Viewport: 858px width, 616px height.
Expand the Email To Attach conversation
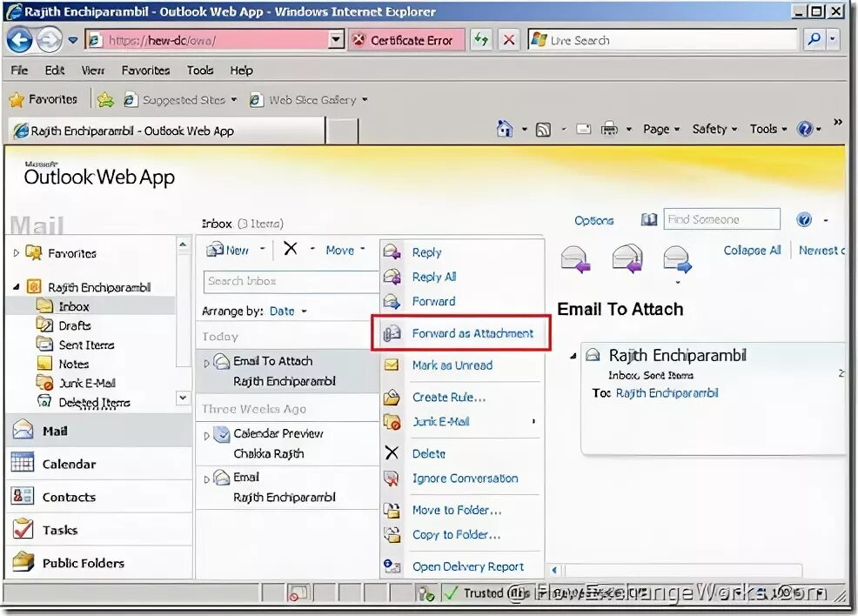206,363
